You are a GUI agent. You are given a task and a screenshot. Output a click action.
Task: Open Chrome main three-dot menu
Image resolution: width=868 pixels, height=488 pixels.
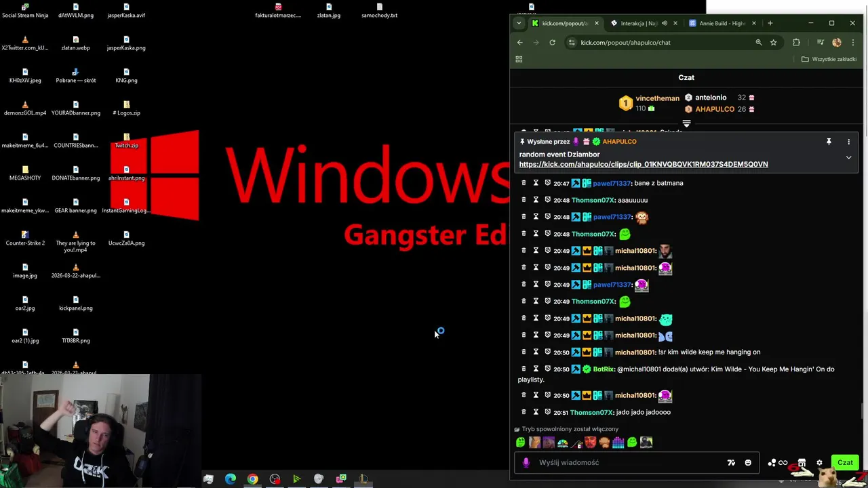(853, 42)
